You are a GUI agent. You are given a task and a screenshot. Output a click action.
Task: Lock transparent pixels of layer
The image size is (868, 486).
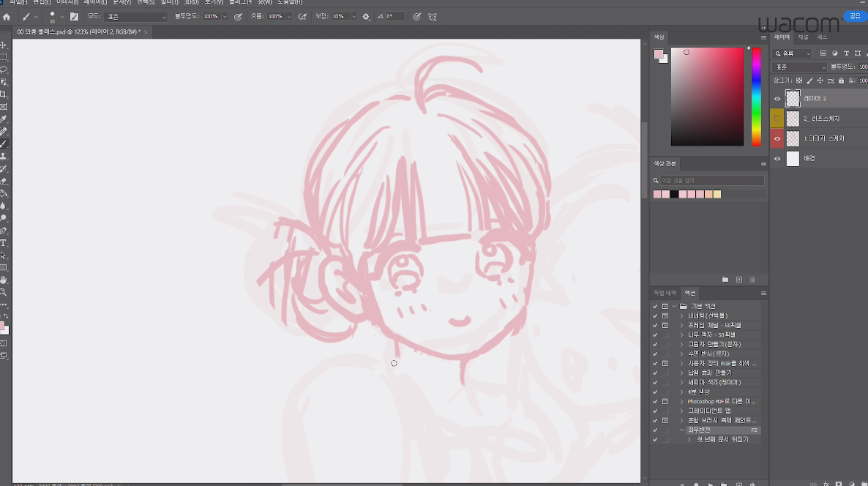point(798,81)
